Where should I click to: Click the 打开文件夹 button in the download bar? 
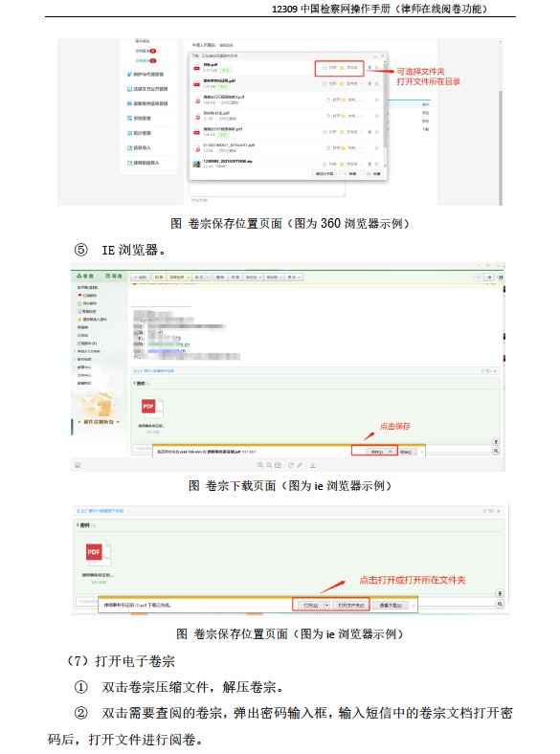(x=350, y=606)
